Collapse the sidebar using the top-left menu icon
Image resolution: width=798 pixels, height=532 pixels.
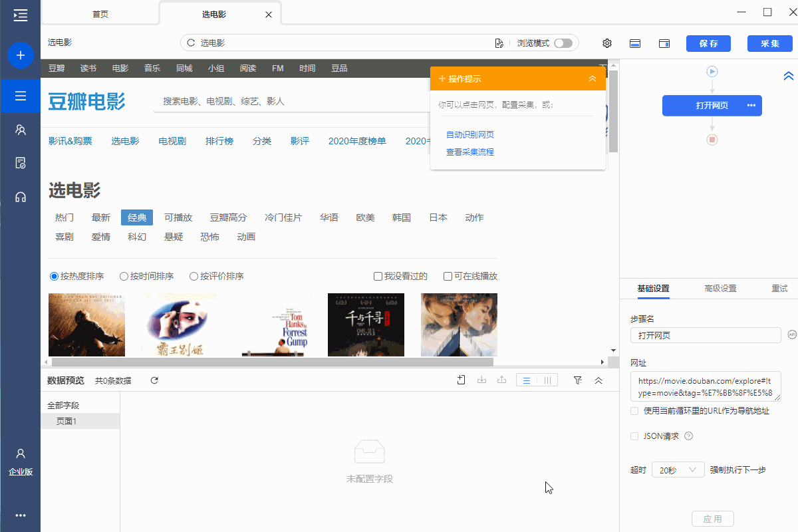[x=21, y=15]
